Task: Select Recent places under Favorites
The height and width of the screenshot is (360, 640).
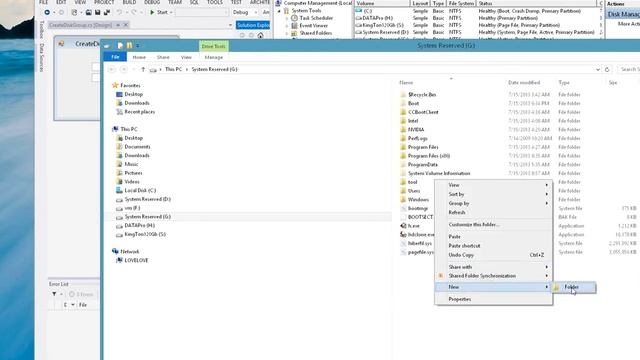Action: pyautogui.click(x=140, y=111)
